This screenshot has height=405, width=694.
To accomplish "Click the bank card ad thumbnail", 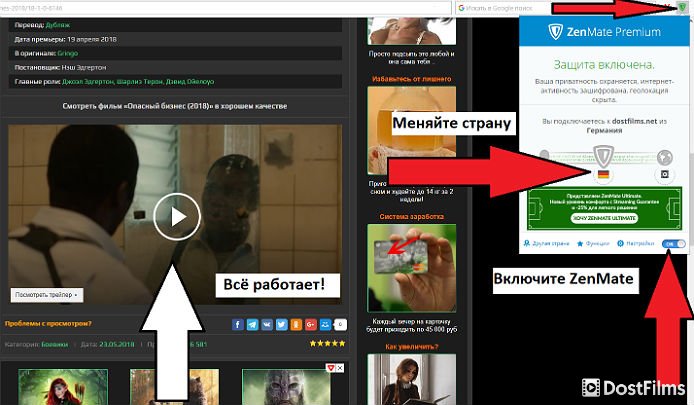I will (412, 268).
